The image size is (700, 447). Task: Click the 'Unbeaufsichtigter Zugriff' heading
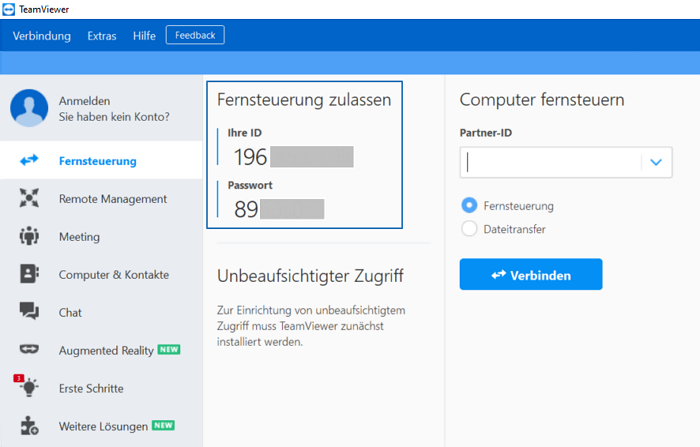click(310, 276)
